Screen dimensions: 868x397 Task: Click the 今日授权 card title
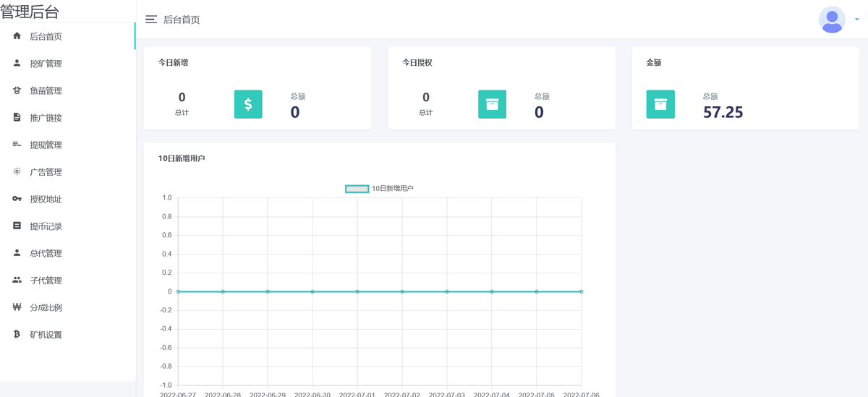tap(417, 63)
